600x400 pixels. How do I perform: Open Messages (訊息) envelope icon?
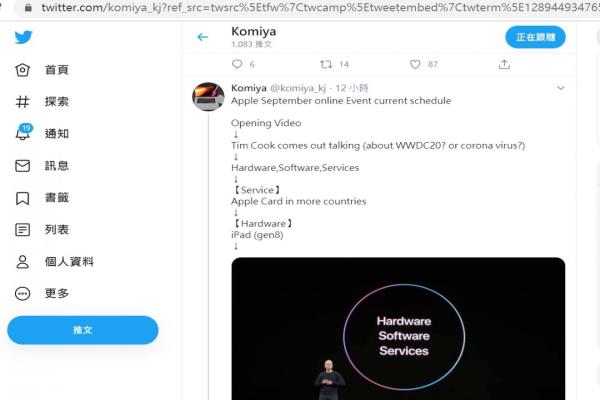coord(23,165)
